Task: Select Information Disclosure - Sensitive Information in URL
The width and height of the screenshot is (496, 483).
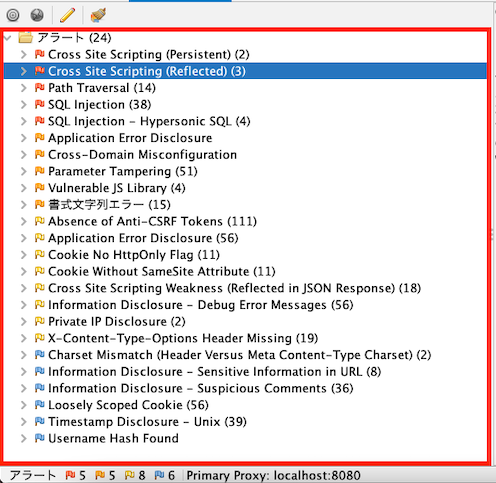Action: 215,371
